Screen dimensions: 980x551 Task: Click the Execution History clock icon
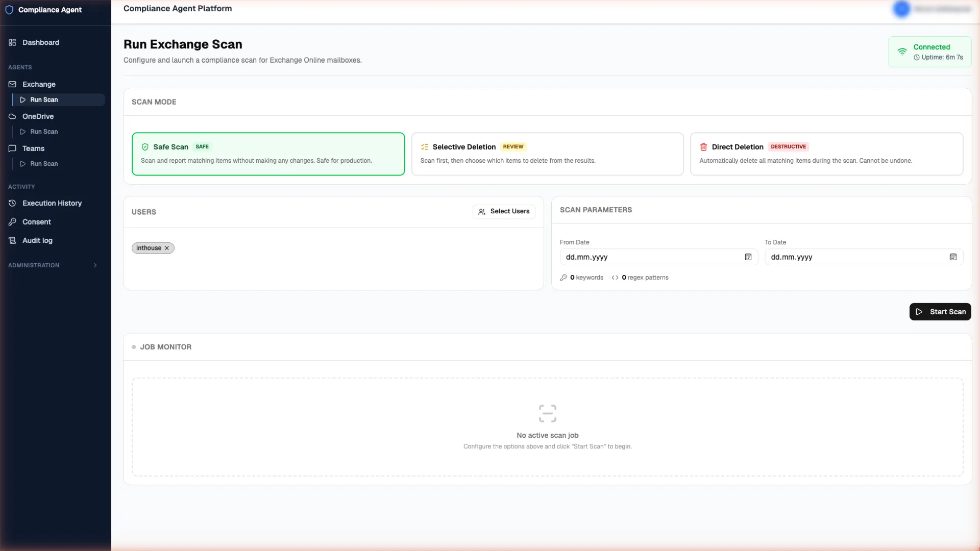pos(12,203)
